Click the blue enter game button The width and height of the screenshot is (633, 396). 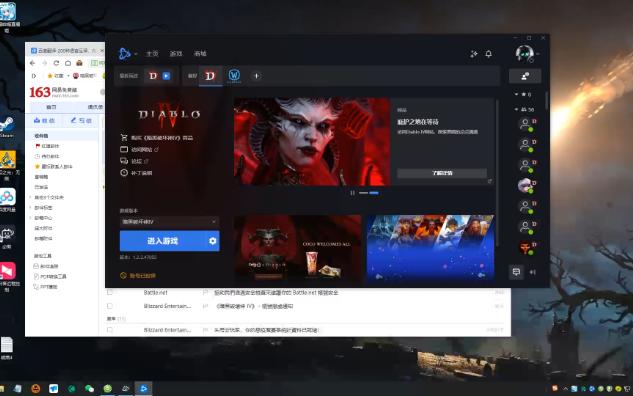click(163, 241)
